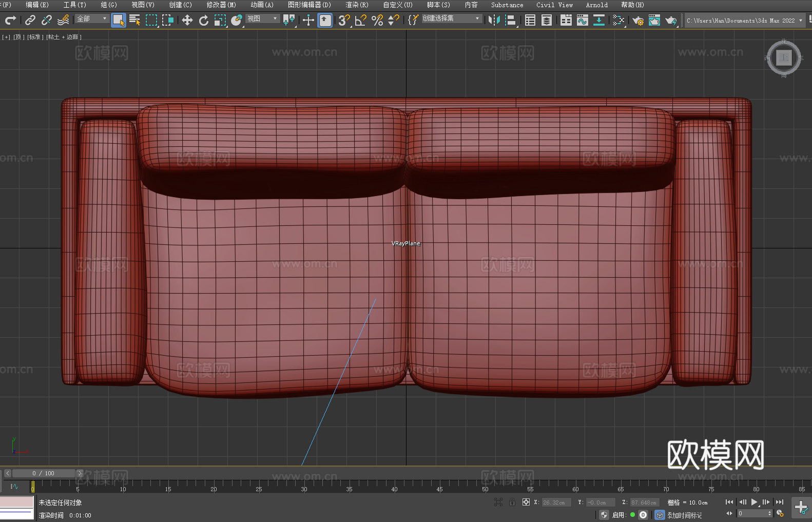This screenshot has width=812, height=522.
Task: Expand the 全部 selection filter dropdown
Action: click(92, 19)
